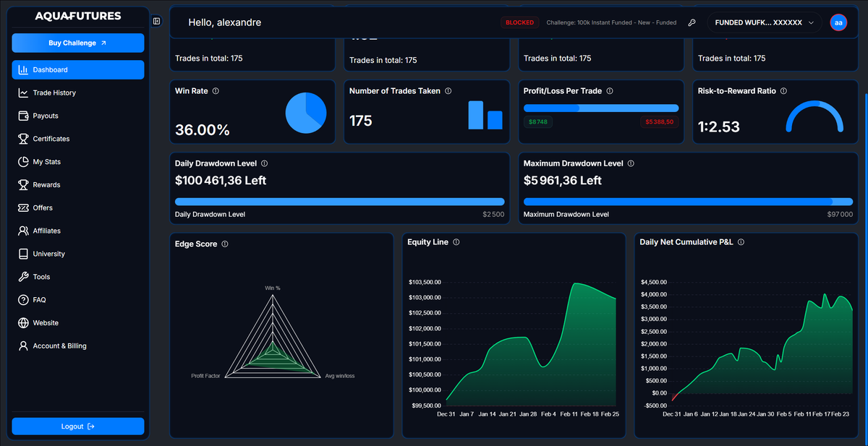868x446 pixels.
Task: Click the Payouts wallet icon
Action: click(x=23, y=116)
